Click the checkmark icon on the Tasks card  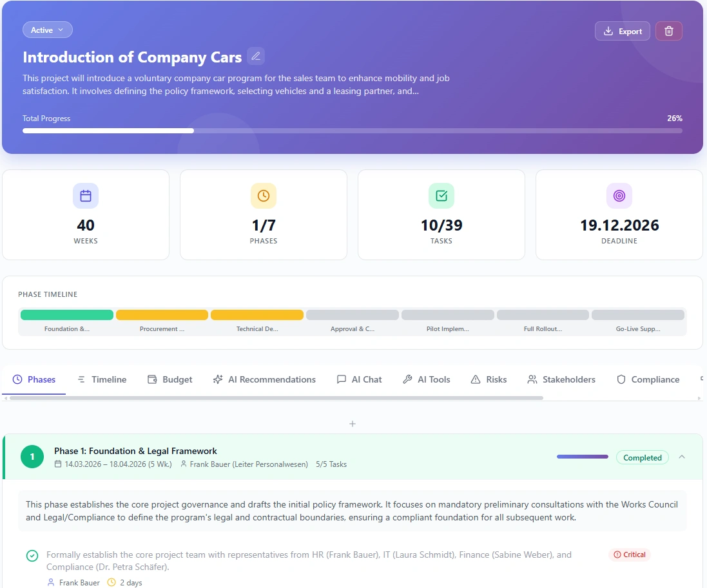(441, 196)
